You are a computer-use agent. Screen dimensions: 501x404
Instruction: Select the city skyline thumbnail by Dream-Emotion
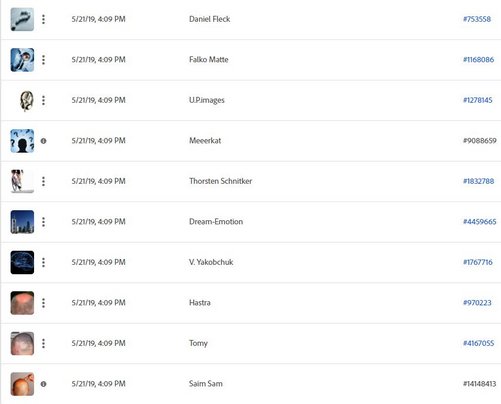22,222
